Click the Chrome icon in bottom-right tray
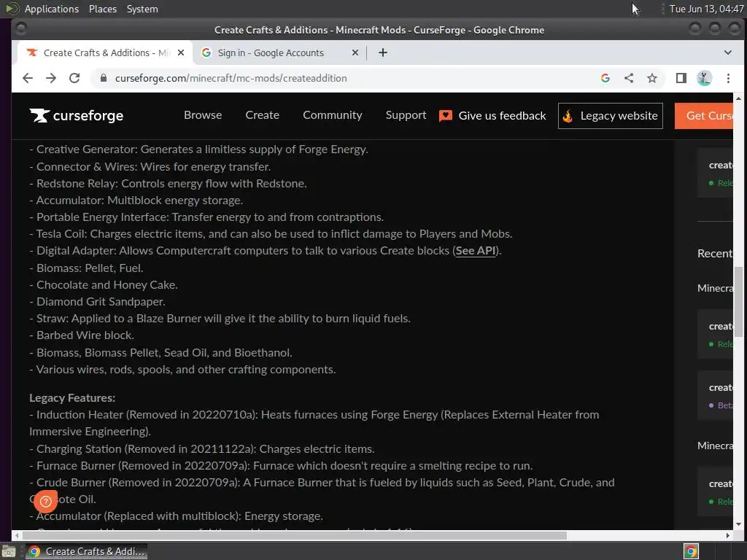Image resolution: width=747 pixels, height=560 pixels. point(691,551)
